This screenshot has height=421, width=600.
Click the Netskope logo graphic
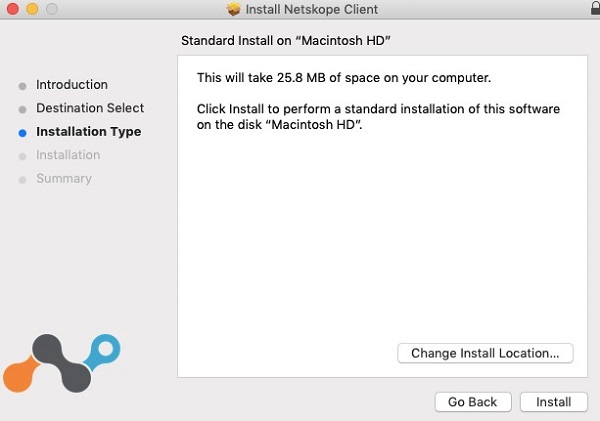coord(63,362)
